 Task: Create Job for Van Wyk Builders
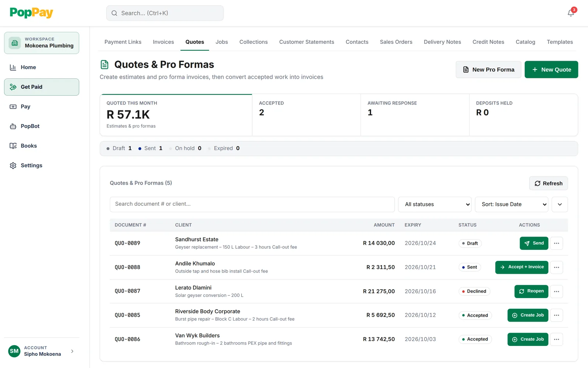[x=528, y=339]
